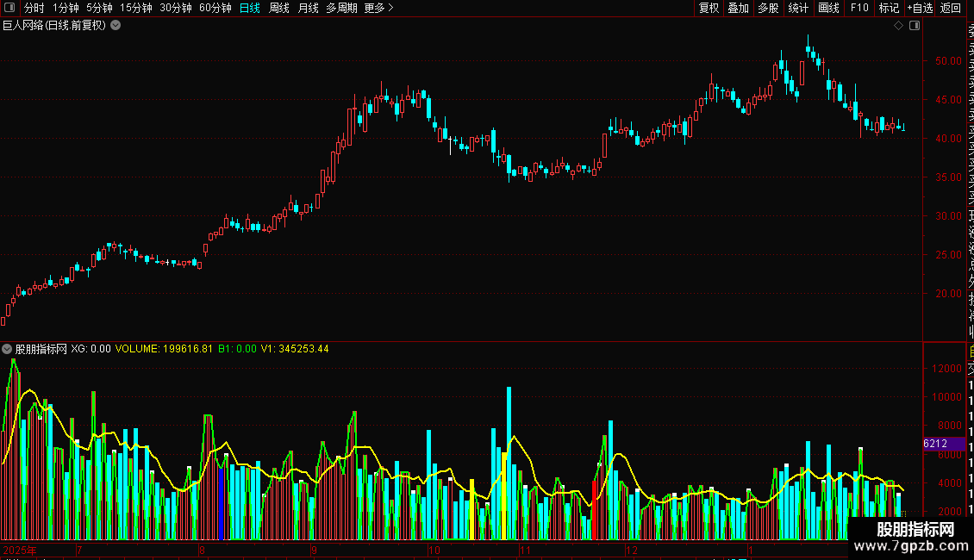Select the 30分钟 period tab

pos(176,8)
